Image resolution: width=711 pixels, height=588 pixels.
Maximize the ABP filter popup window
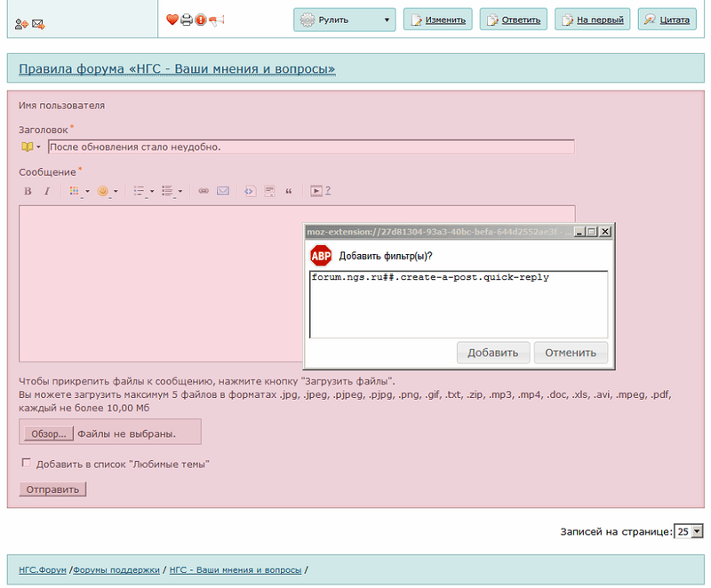[x=591, y=232]
